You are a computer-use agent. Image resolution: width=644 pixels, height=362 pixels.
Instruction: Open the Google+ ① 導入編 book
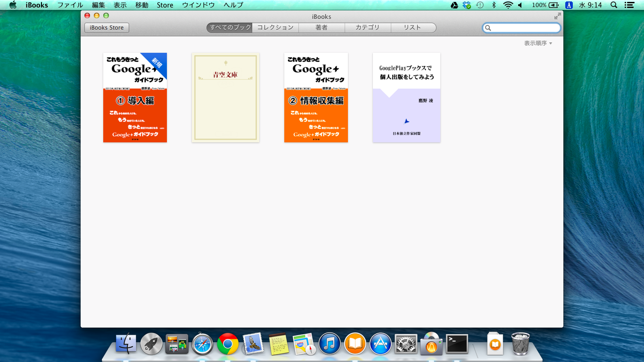[x=135, y=98]
